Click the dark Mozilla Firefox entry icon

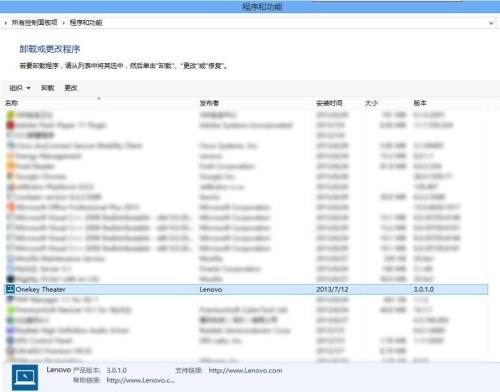pos(10,279)
